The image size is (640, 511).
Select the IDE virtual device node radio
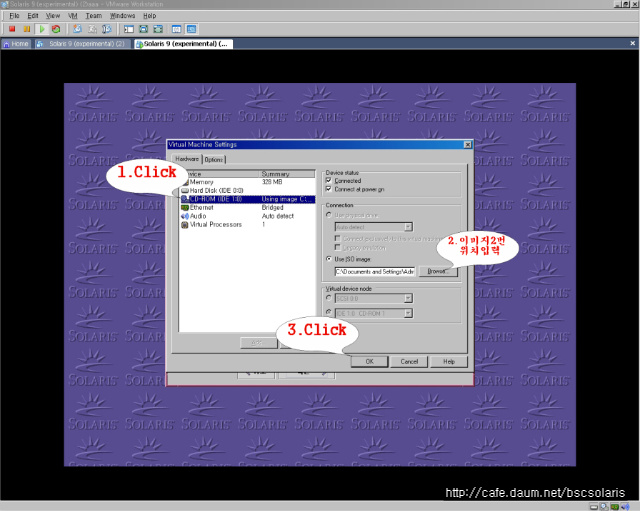329,312
